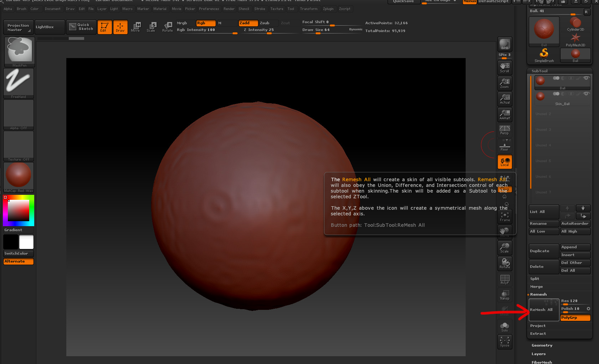The image size is (599, 364).
Task: Adjust the Draw Size slider
Action: click(332, 30)
